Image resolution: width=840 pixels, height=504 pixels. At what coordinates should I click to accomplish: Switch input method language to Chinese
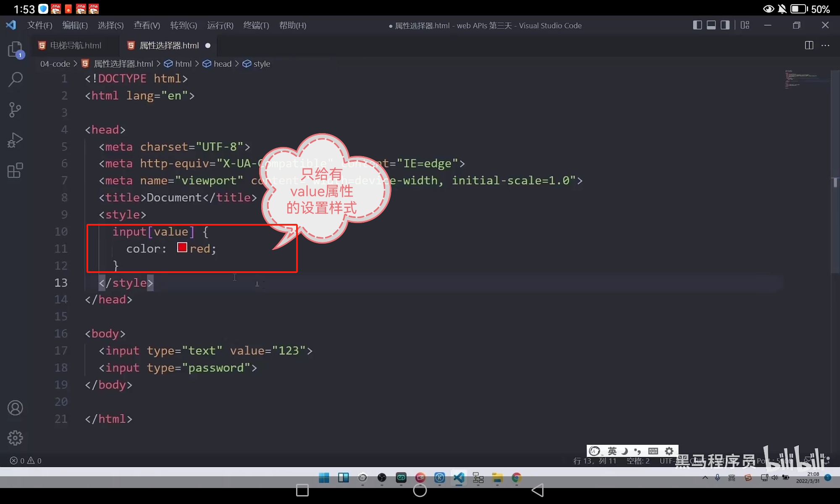click(612, 451)
